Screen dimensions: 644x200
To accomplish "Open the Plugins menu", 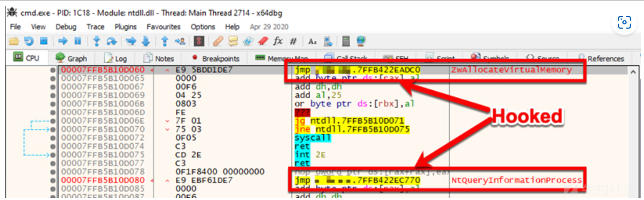I will click(126, 27).
